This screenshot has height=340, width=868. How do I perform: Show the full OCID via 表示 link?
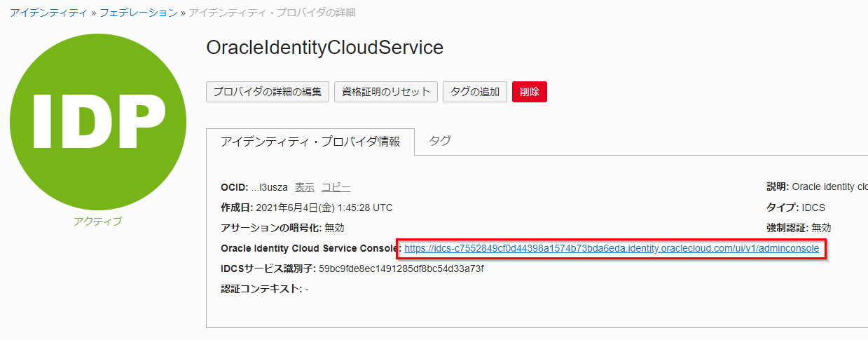tap(304, 187)
